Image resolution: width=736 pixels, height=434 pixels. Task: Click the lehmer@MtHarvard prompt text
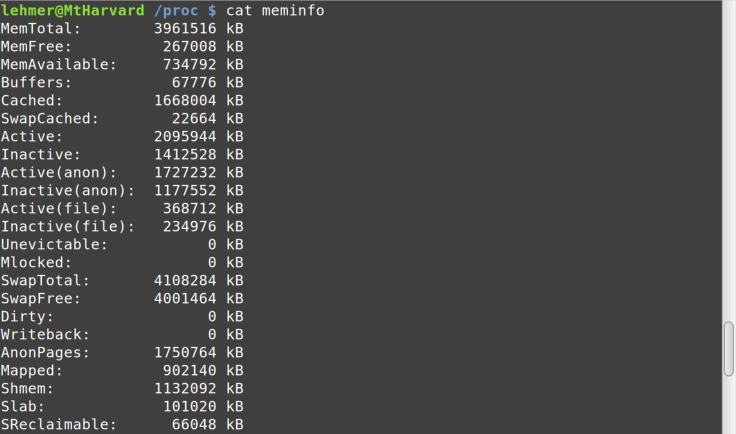[x=72, y=10]
